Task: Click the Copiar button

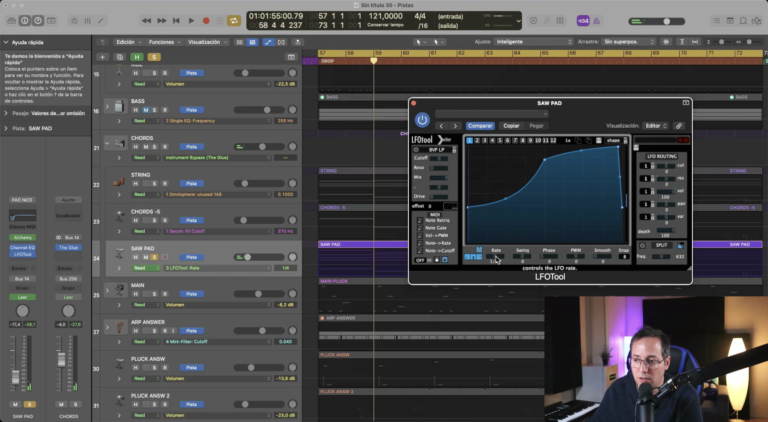Action: click(x=511, y=126)
